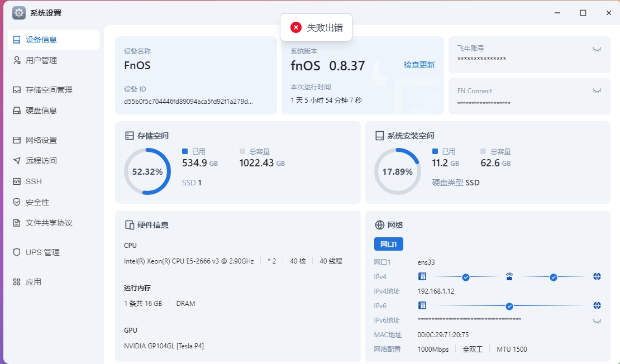Click the 1000Mbps network speed

click(x=433, y=349)
